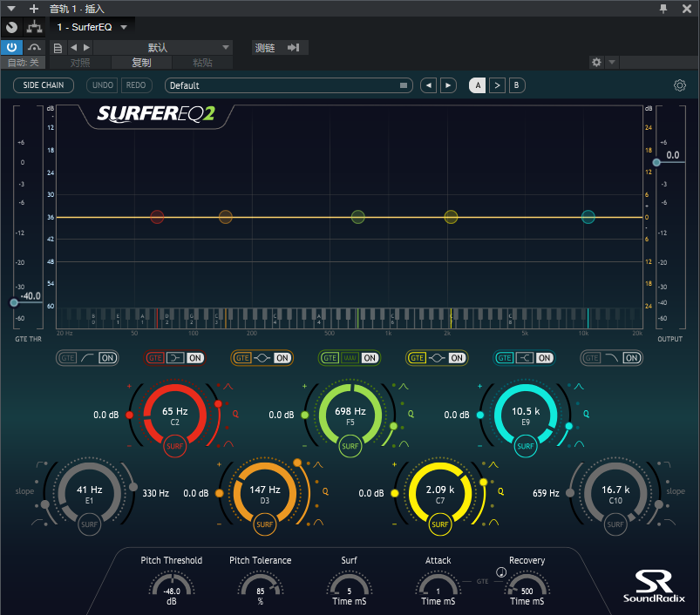Click the REDO button
The width and height of the screenshot is (700, 615).
tap(136, 85)
